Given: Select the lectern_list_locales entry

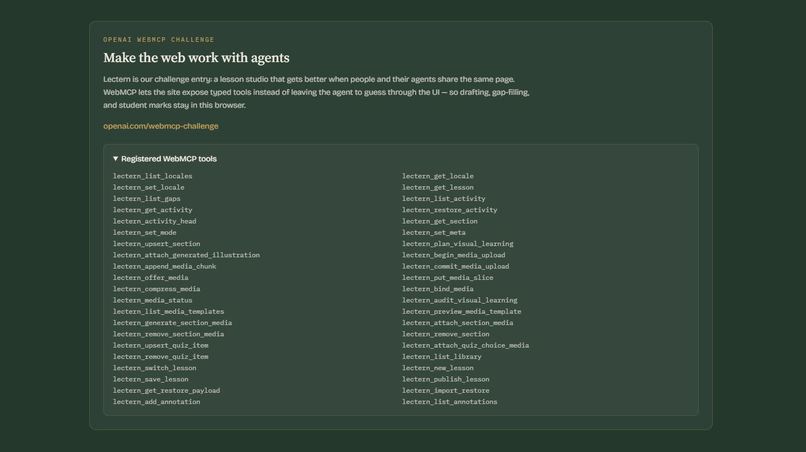Looking at the screenshot, I should (153, 176).
